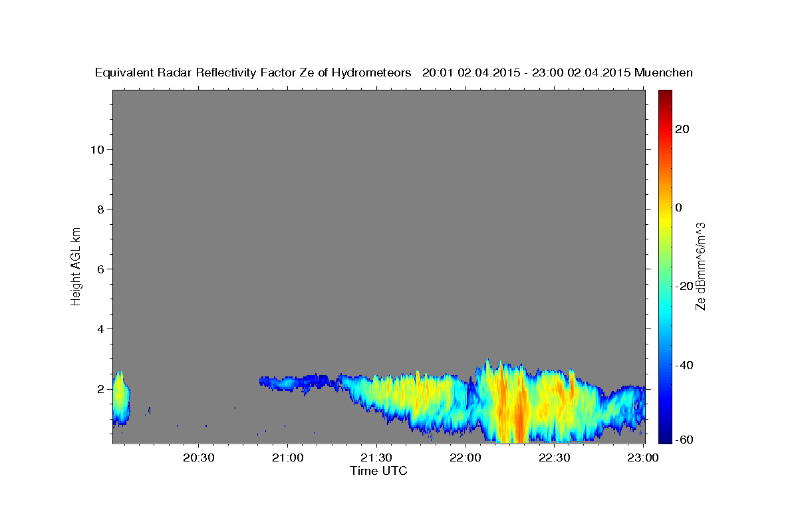Viewport: 798px width, 532px height.
Task: Click the '21:00' time tick label
Action: coord(287,458)
